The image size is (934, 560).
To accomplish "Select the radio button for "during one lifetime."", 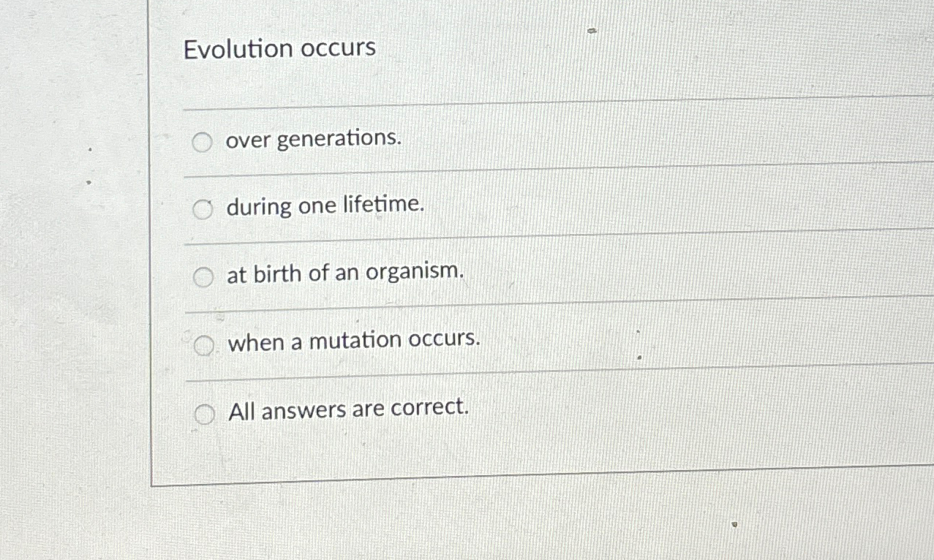I will coord(202,210).
